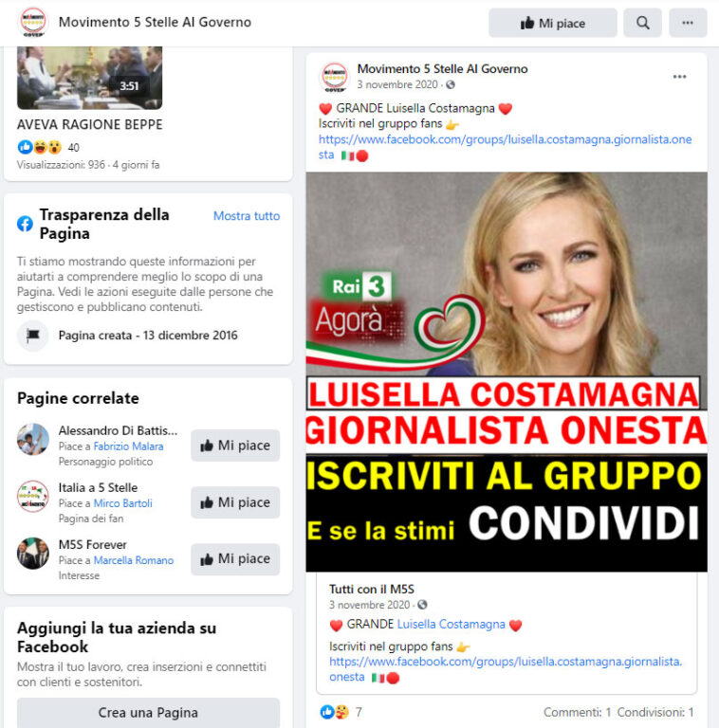The height and width of the screenshot is (728, 719).
Task: Like the page with header Mi piace button
Action: click(553, 23)
